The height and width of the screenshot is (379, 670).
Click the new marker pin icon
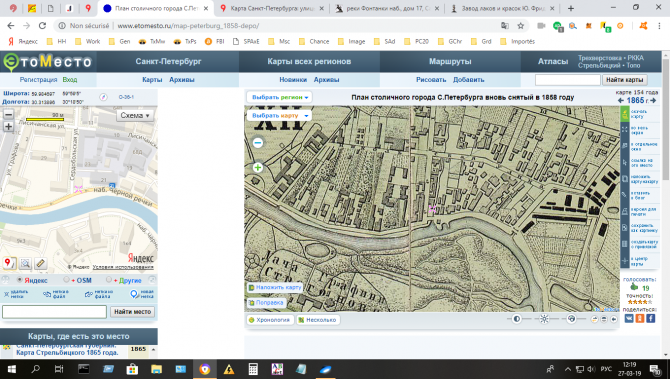[x=134, y=294]
